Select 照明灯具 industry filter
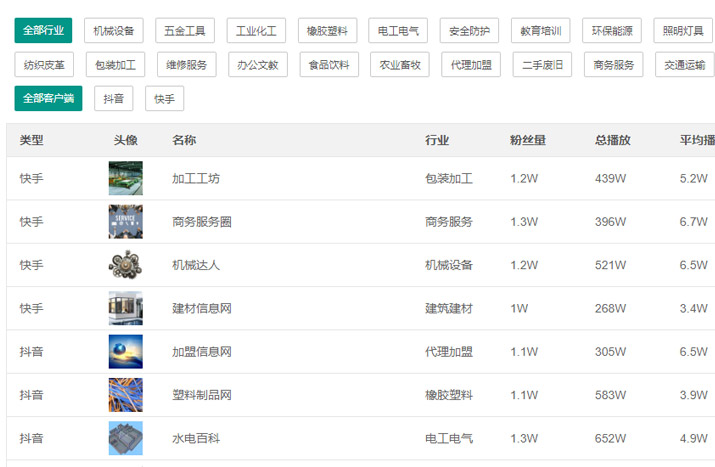The height and width of the screenshot is (467, 715). coord(683,31)
